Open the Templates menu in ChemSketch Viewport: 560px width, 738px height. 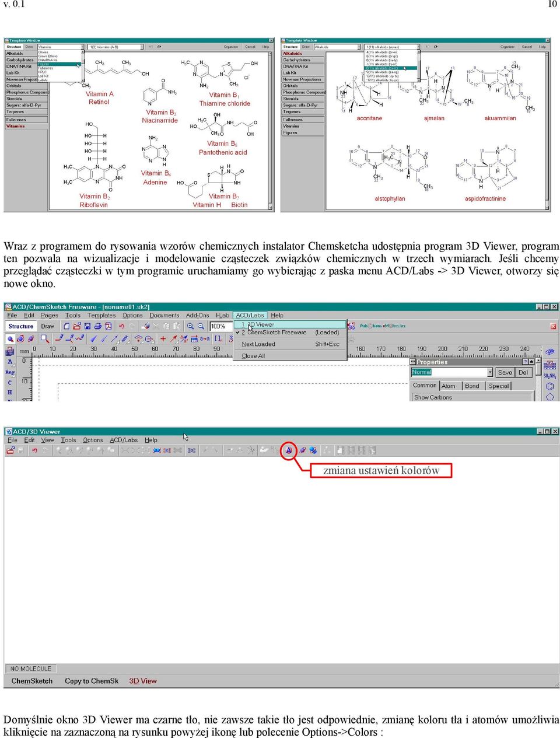click(x=101, y=315)
